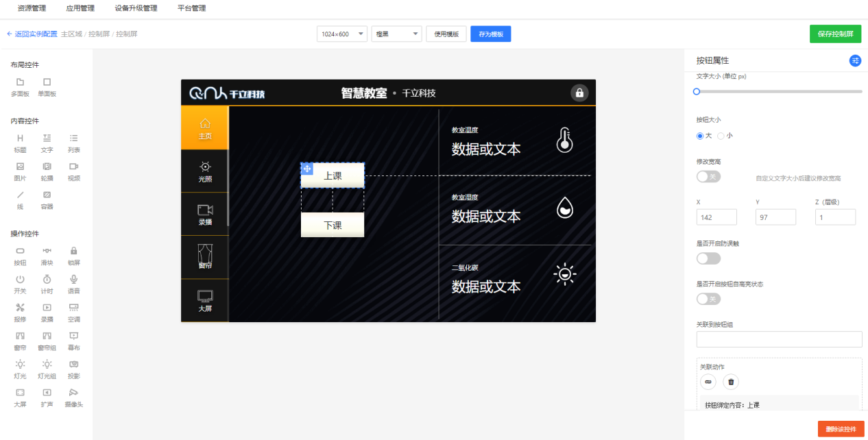868x440 pixels.
Task: Switch to the 光照 tab in preview
Action: coord(204,171)
